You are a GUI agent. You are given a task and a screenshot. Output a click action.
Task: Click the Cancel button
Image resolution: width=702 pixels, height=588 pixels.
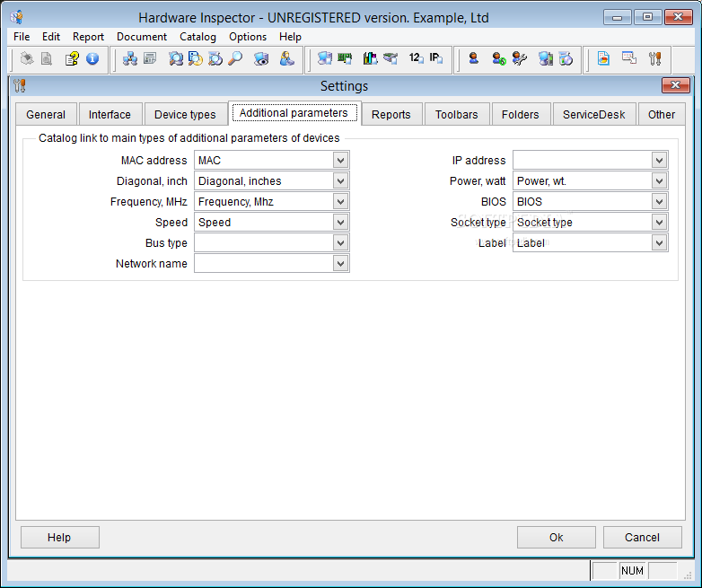tap(642, 538)
